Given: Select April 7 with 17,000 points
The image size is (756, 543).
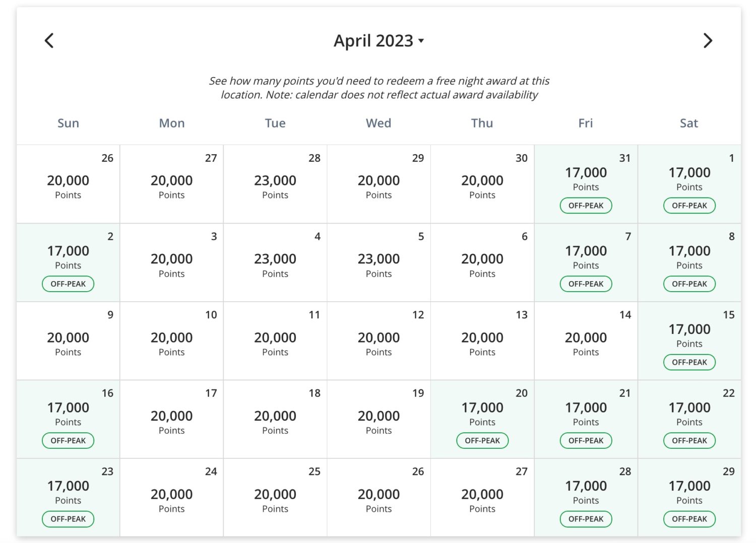Looking at the screenshot, I should [586, 261].
